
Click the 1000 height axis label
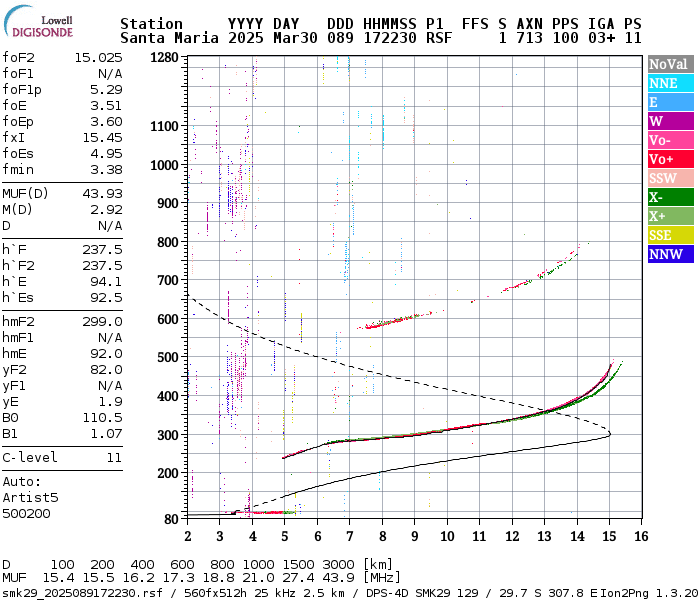[x=164, y=165]
